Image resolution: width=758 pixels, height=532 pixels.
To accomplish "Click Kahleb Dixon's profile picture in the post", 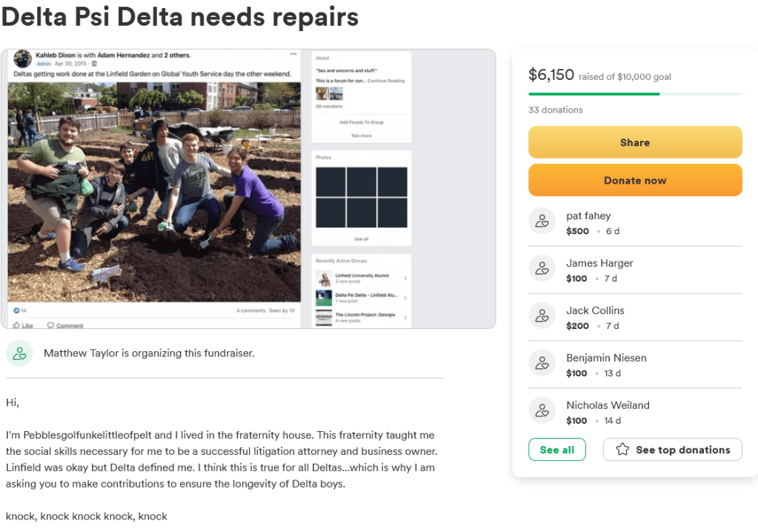I will tap(22, 59).
